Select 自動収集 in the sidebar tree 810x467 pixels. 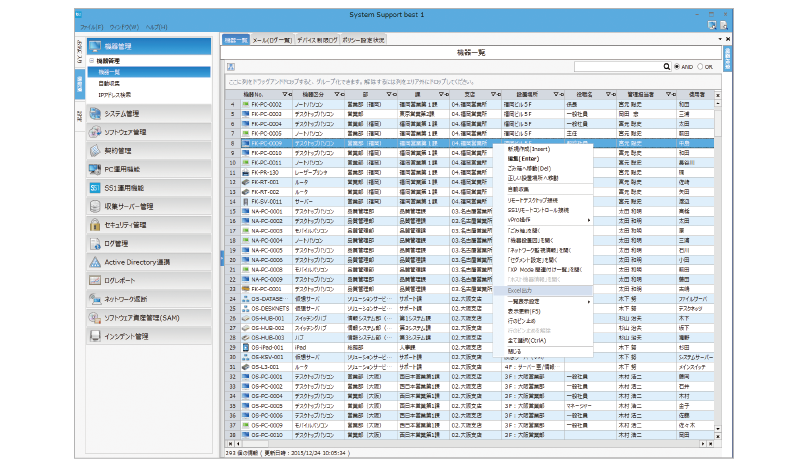(x=109, y=83)
